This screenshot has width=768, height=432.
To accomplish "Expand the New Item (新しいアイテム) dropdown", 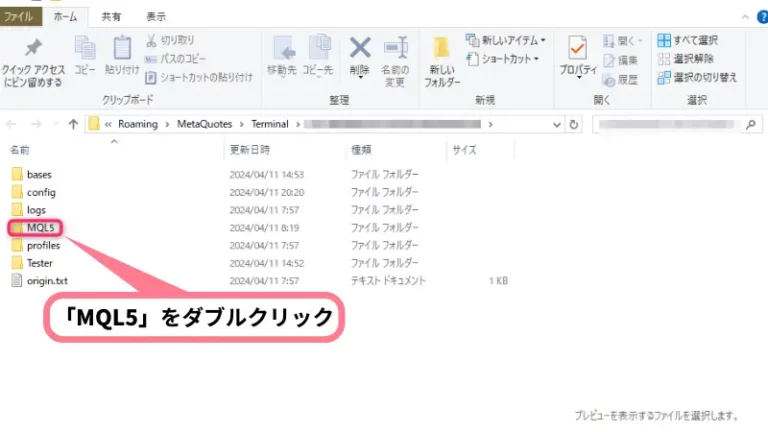I will 508,40.
